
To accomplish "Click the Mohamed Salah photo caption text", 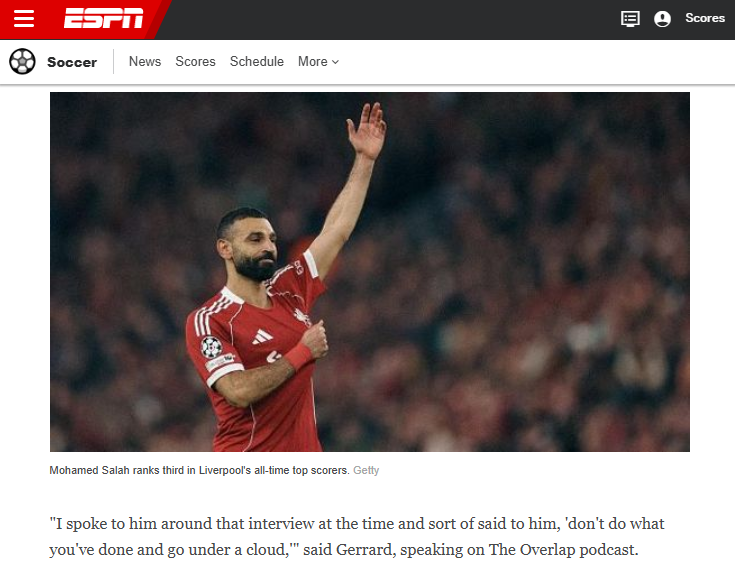I will pyautogui.click(x=199, y=470).
